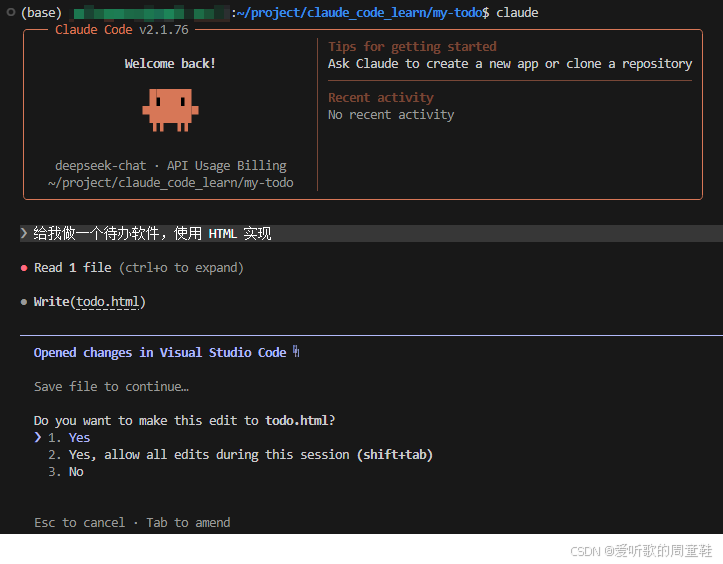Click 'Ask Claude to create a new app' tip
The image size is (723, 564).
click(510, 64)
